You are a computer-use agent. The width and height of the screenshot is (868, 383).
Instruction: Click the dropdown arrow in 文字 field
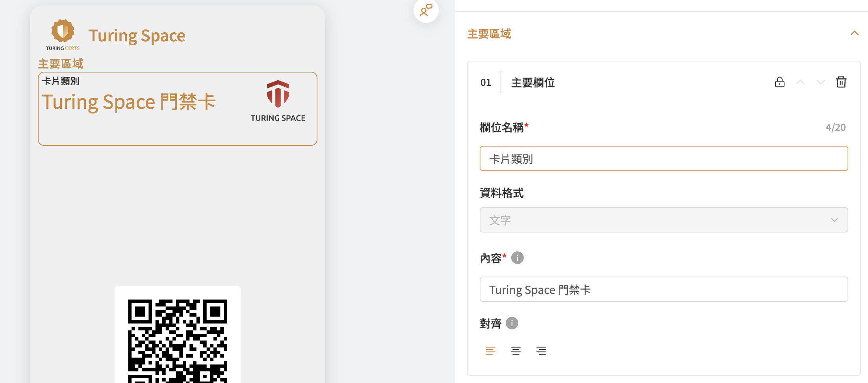tap(834, 220)
